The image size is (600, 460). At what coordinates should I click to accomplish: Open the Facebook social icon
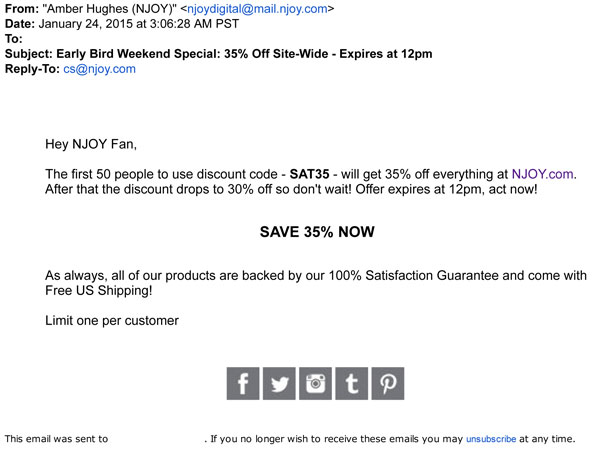tap(243, 383)
